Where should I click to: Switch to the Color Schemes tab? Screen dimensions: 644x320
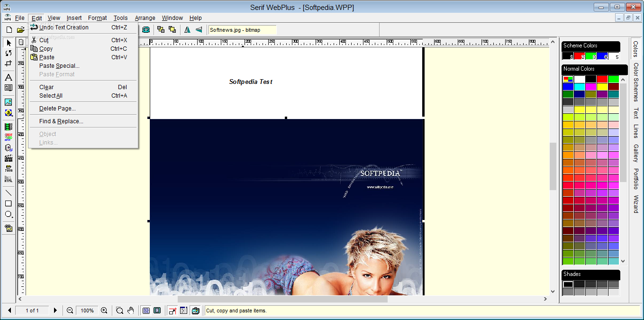click(636, 82)
